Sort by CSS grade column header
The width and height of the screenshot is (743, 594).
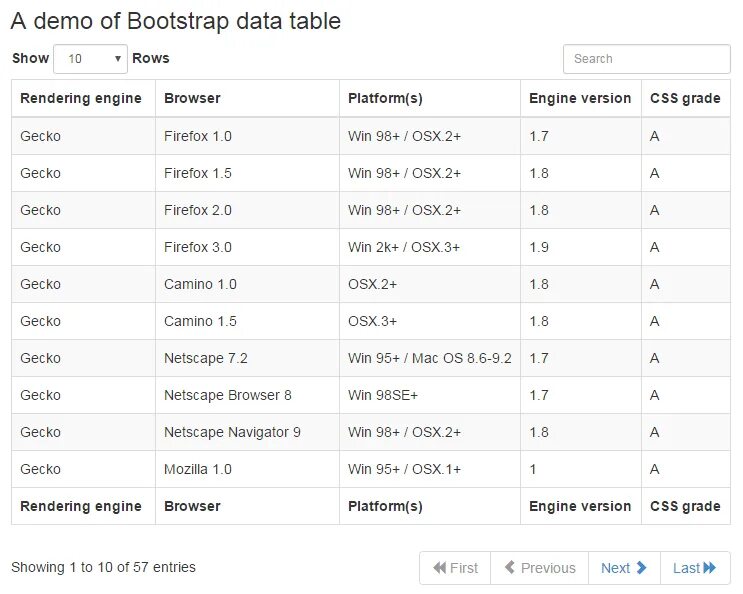[x=686, y=98]
